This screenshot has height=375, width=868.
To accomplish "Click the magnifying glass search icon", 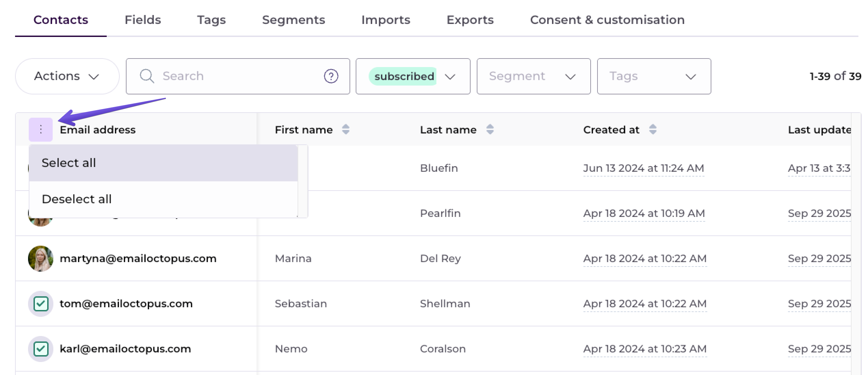I will pyautogui.click(x=147, y=76).
